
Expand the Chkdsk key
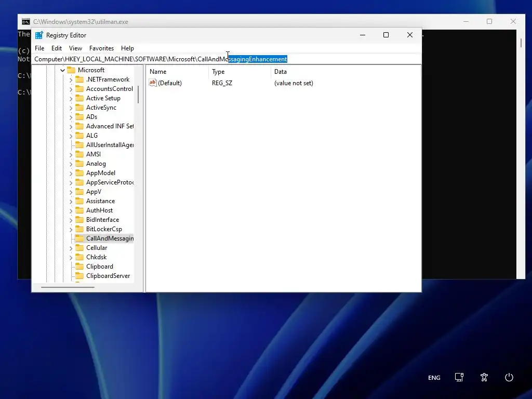71,258
